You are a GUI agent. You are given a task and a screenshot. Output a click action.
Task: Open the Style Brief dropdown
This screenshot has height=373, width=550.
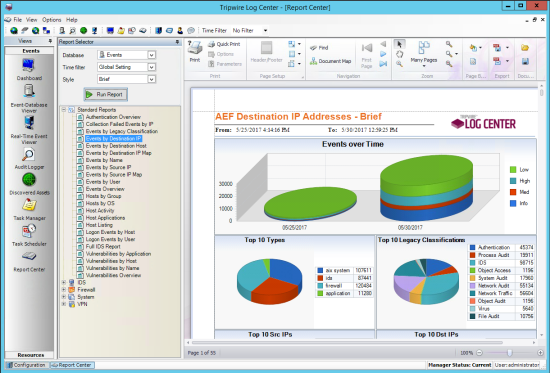coord(152,79)
